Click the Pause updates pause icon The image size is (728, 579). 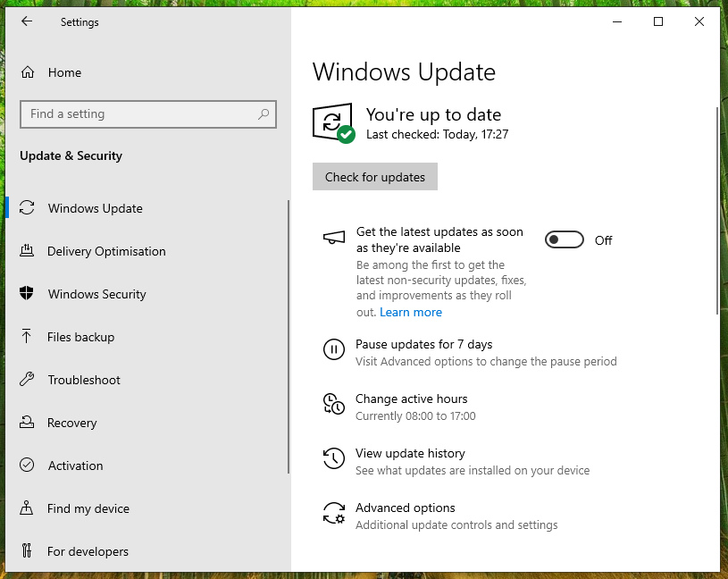[333, 349]
